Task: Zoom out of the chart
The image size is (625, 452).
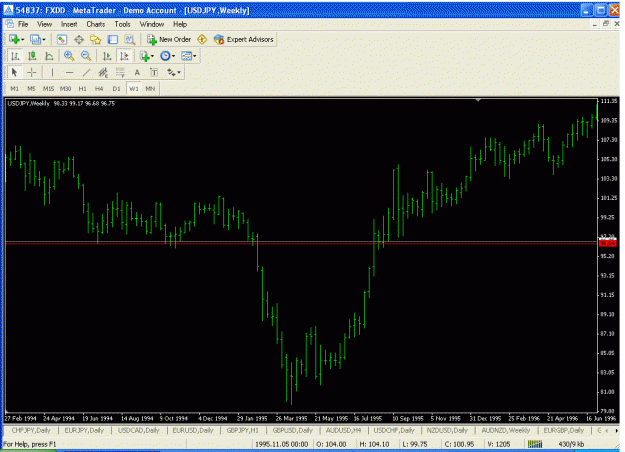Action: [86, 56]
